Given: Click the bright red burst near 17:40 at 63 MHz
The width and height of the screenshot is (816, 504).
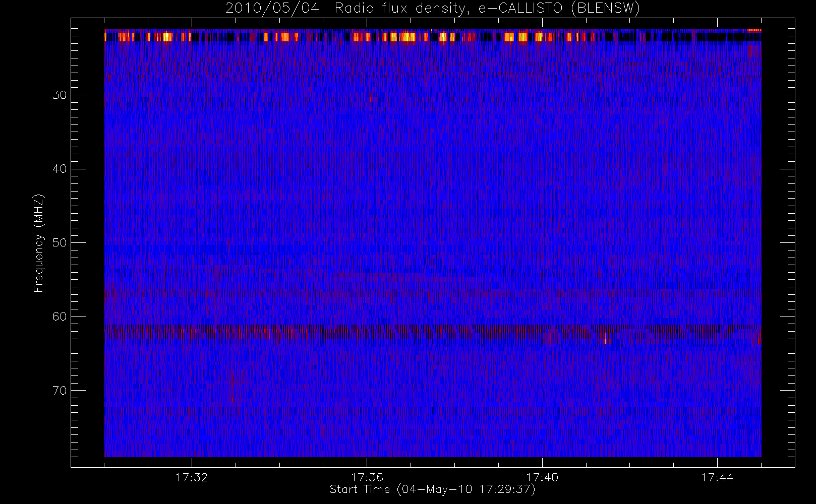Looking at the screenshot, I should [549, 338].
